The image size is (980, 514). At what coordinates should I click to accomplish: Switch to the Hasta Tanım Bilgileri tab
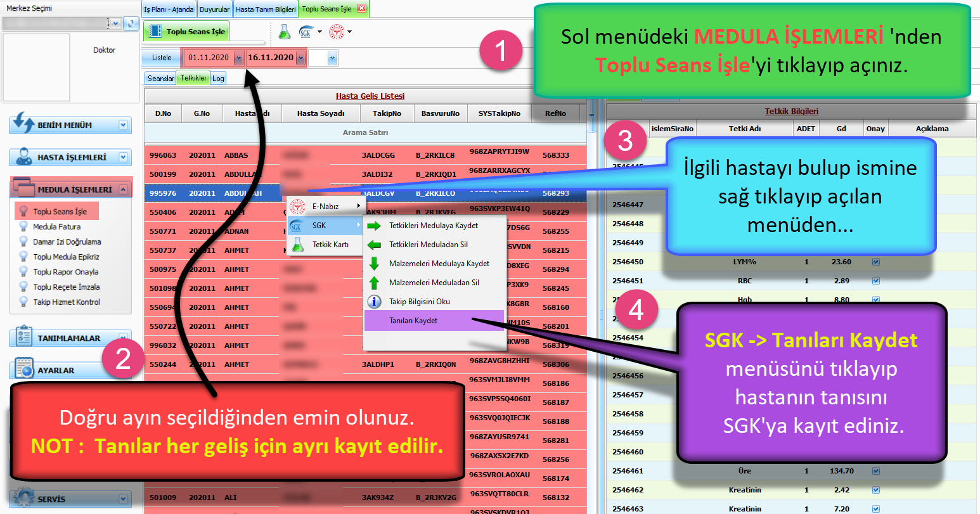(x=266, y=10)
